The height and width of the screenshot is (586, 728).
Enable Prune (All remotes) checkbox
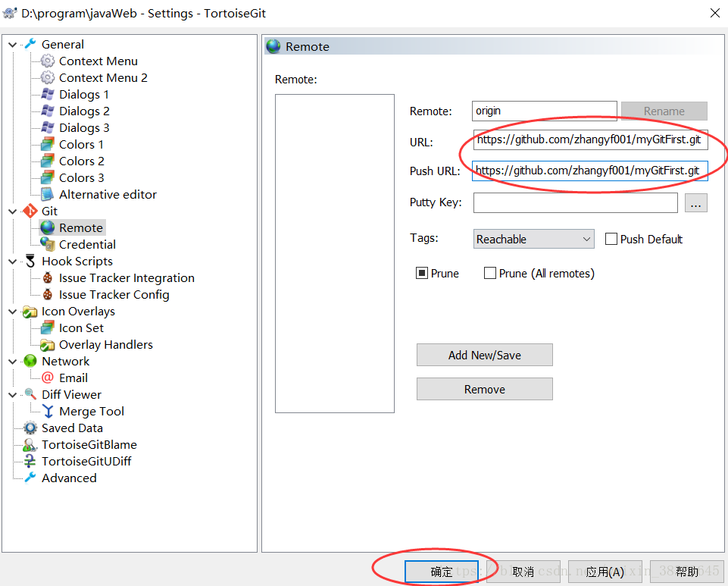[490, 273]
